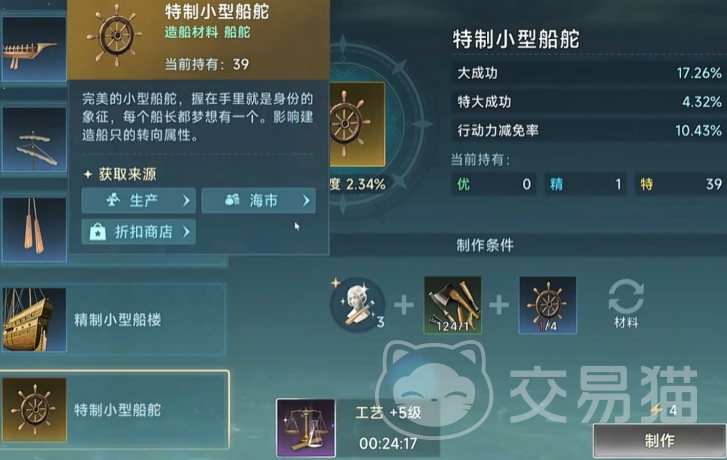Select 特制小型船舵 in the recipe list
This screenshot has height=460, width=727.
pos(115,409)
